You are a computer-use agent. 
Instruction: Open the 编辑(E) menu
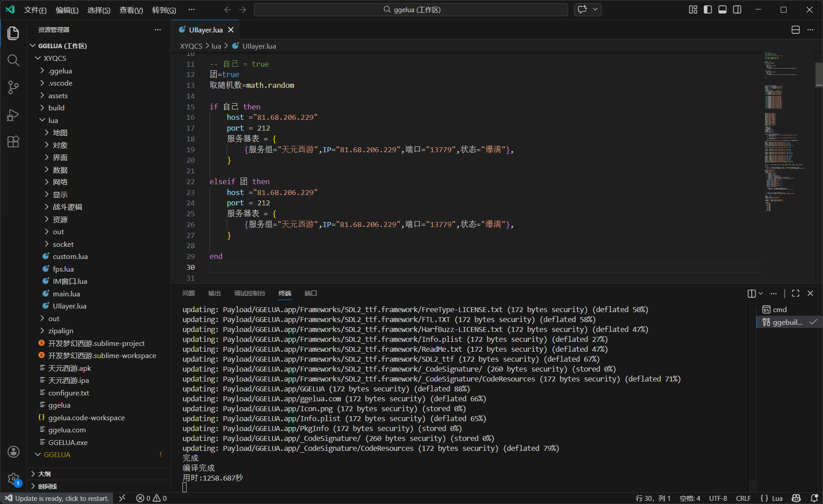pyautogui.click(x=67, y=10)
